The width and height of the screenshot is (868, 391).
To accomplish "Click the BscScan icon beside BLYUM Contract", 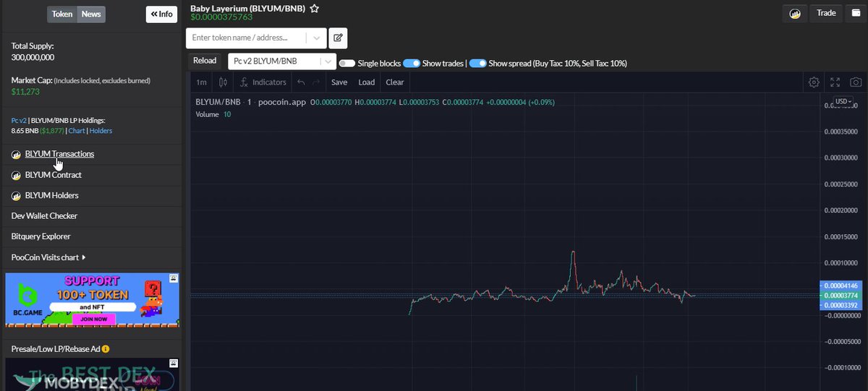I will point(16,175).
